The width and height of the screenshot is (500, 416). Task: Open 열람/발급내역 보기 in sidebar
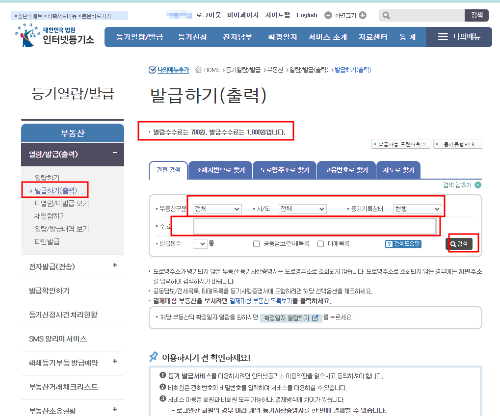[62, 229]
